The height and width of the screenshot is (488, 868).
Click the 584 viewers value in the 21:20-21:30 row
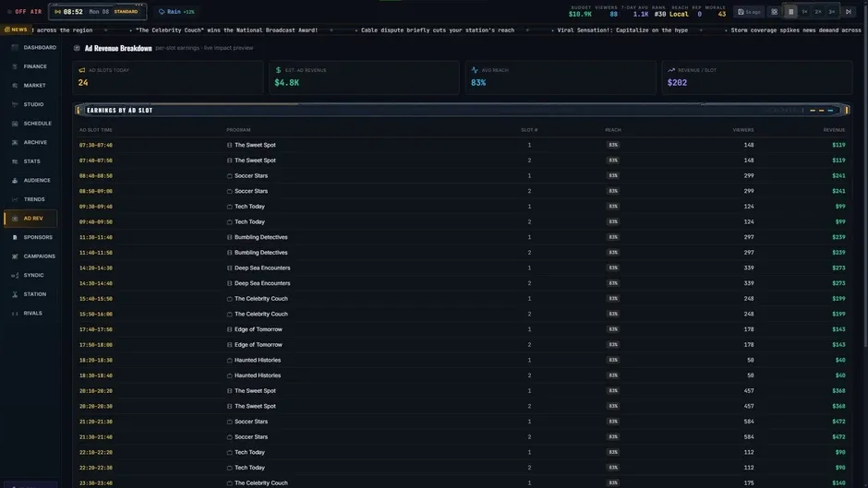pyautogui.click(x=749, y=422)
